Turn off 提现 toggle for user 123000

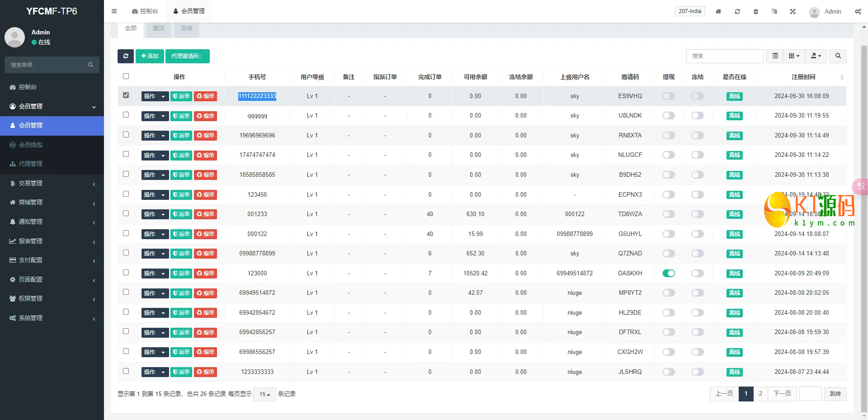point(668,273)
